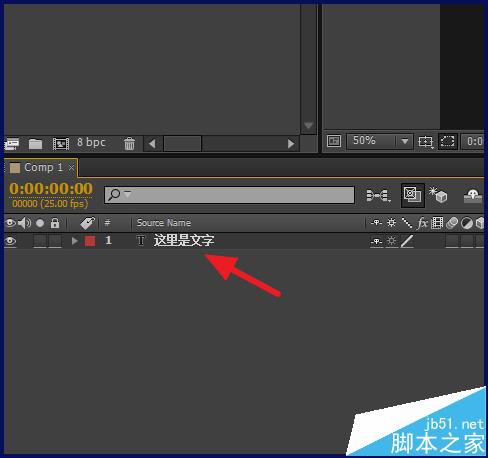Click the Video eye column header icon
Screen dimensions: 488x458
click(x=10, y=223)
